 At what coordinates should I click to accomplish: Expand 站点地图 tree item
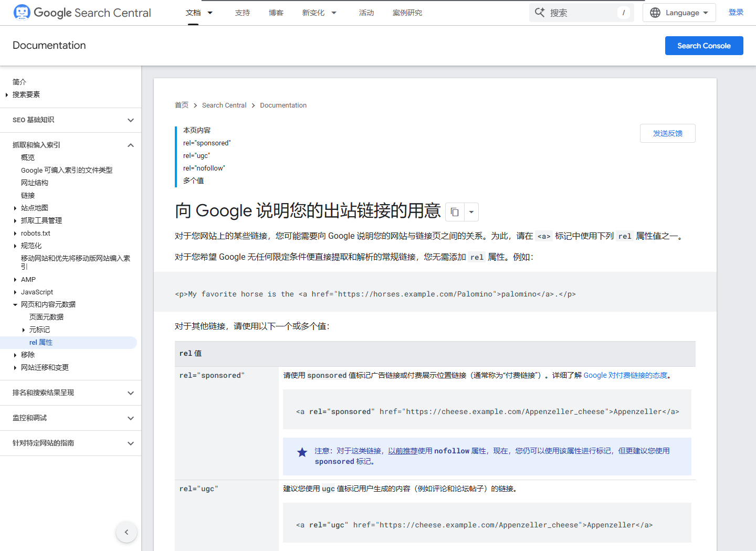(15, 208)
